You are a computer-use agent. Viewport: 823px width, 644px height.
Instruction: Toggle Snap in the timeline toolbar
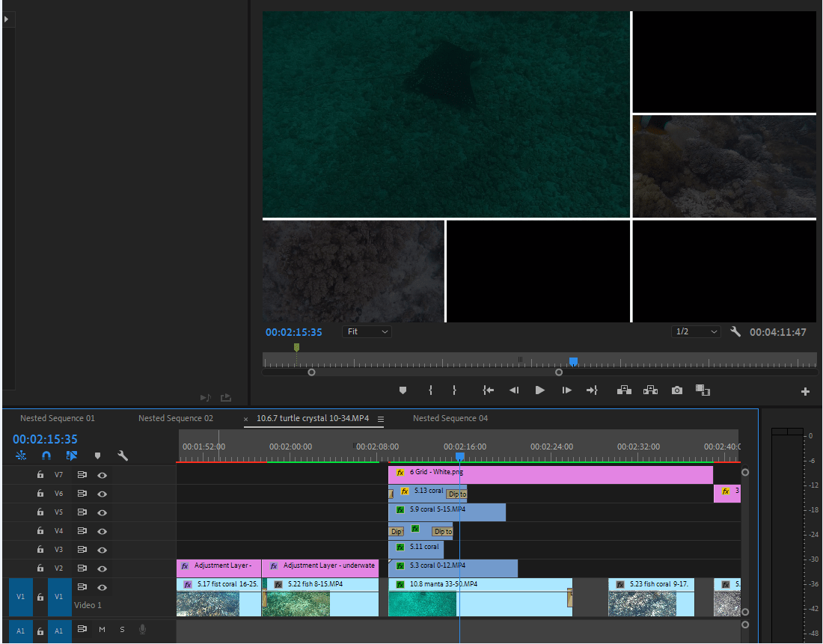coord(45,455)
